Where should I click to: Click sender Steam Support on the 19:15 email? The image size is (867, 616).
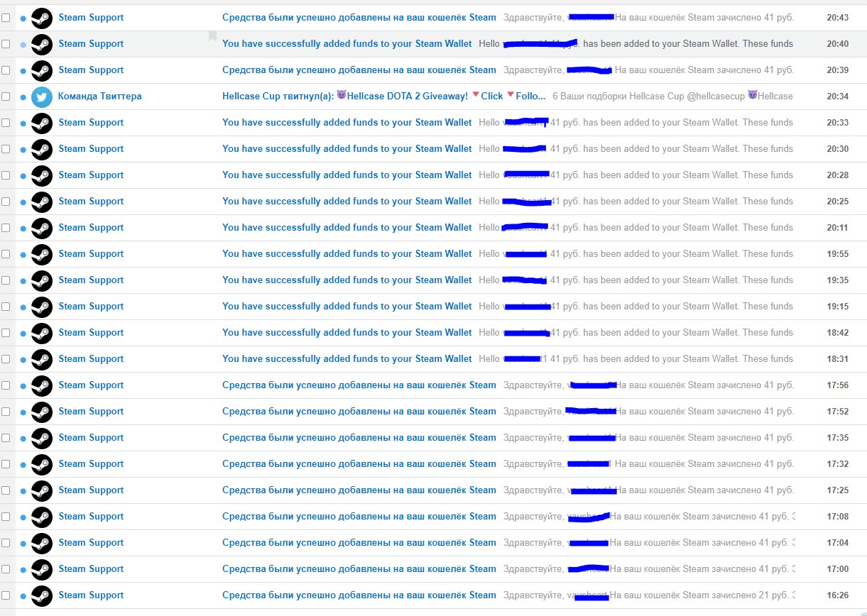(91, 307)
